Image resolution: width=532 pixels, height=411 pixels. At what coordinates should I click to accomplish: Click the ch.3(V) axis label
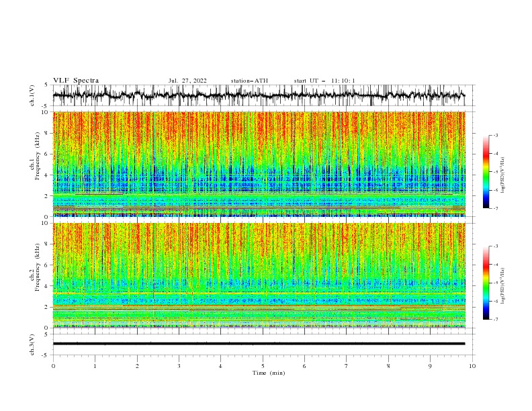pos(32,345)
